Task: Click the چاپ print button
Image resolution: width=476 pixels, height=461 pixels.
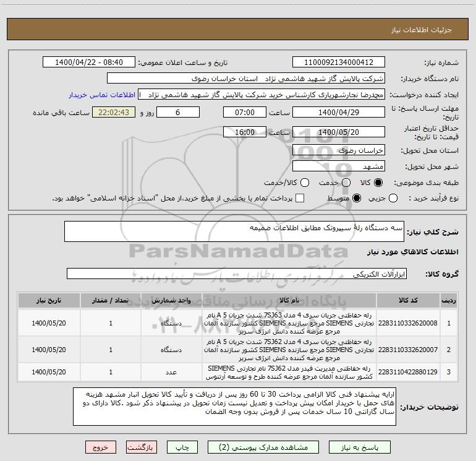Action: click(182, 447)
